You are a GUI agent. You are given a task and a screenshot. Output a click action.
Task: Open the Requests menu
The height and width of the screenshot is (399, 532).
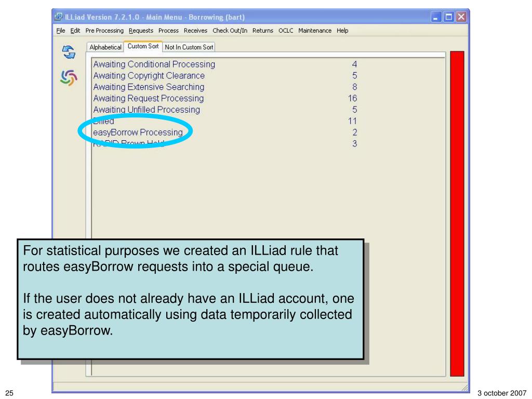[141, 31]
